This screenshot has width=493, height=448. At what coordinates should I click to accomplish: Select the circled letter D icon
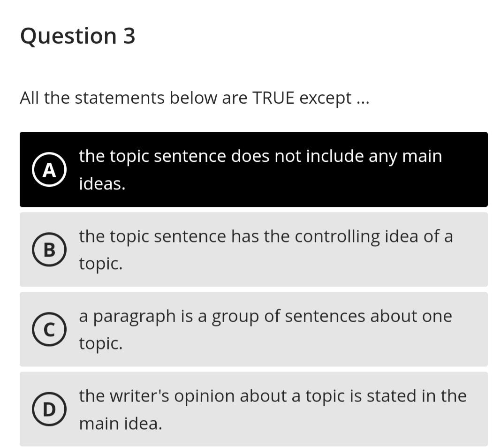click(49, 410)
